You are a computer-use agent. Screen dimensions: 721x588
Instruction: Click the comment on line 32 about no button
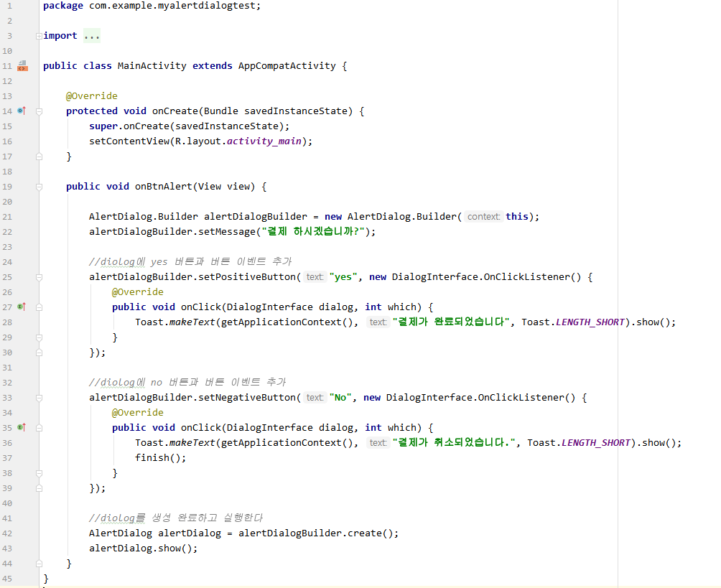tap(187, 382)
